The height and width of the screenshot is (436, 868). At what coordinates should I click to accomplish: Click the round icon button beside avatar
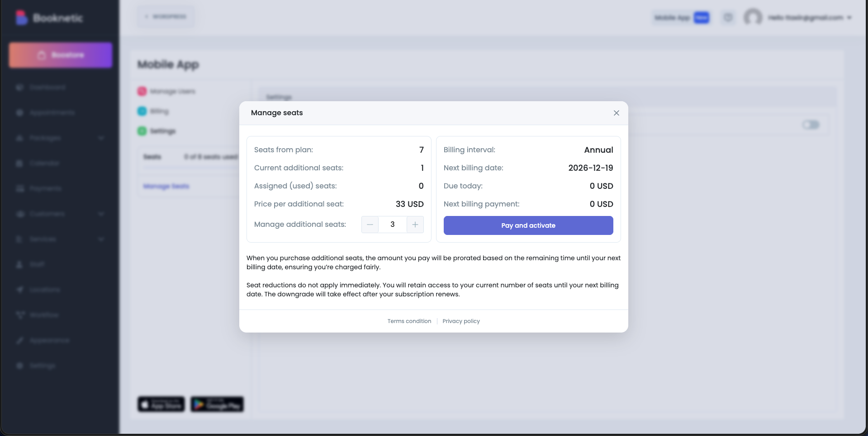point(728,18)
